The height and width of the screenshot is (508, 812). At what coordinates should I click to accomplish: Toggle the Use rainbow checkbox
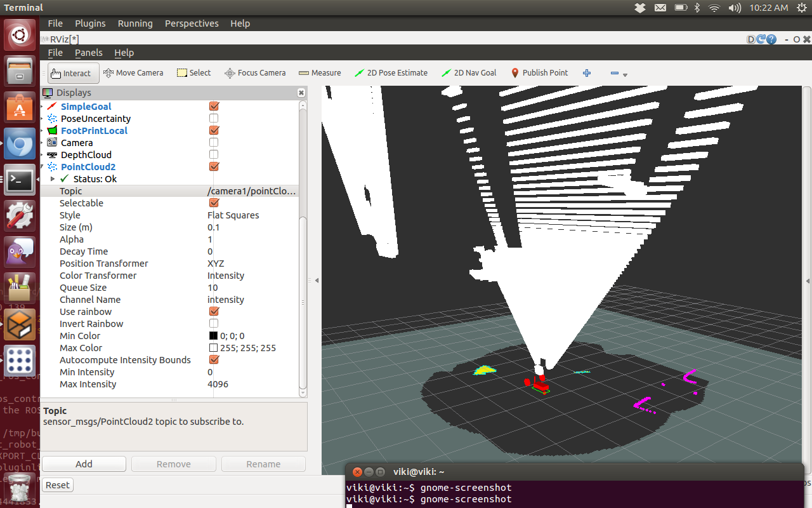pyautogui.click(x=214, y=312)
